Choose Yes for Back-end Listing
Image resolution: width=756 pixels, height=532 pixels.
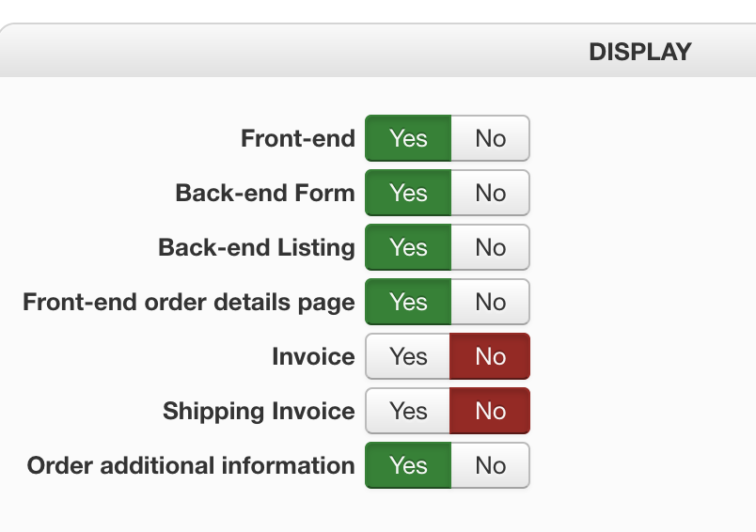tap(408, 247)
